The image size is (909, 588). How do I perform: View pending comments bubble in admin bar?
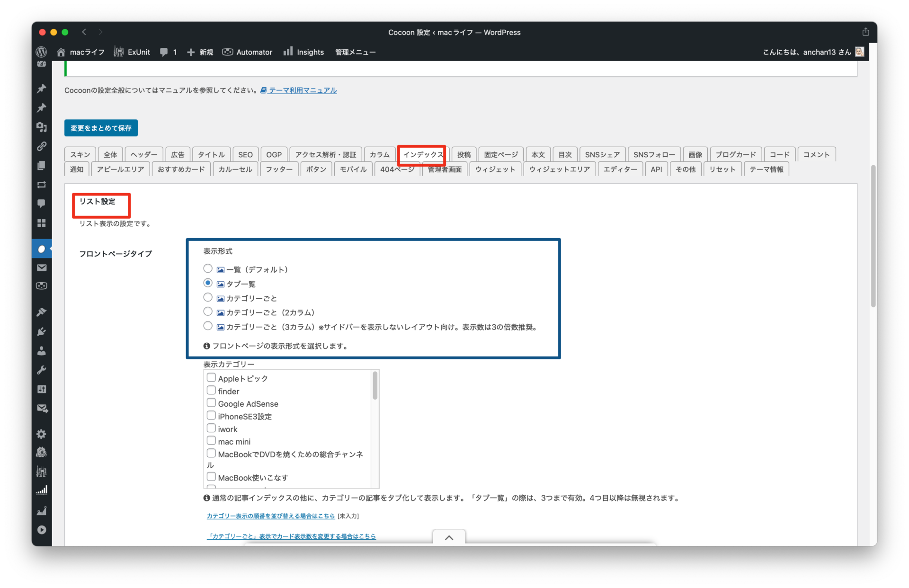(x=168, y=52)
